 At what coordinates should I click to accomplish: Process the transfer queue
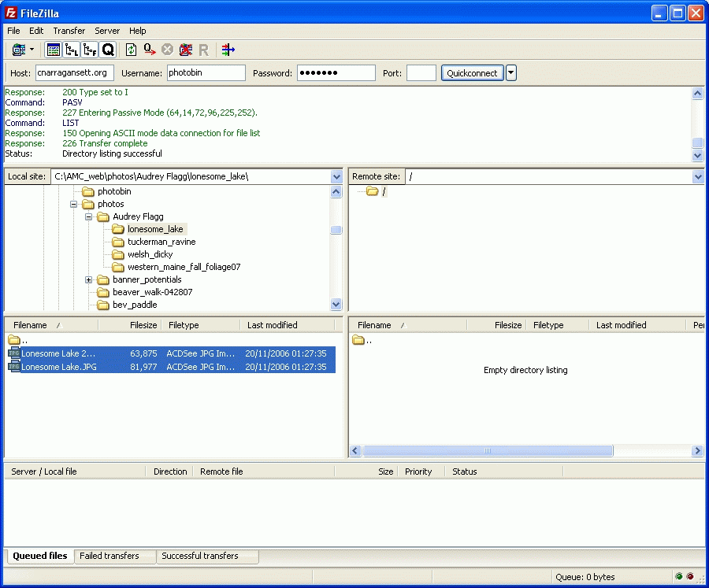(149, 50)
